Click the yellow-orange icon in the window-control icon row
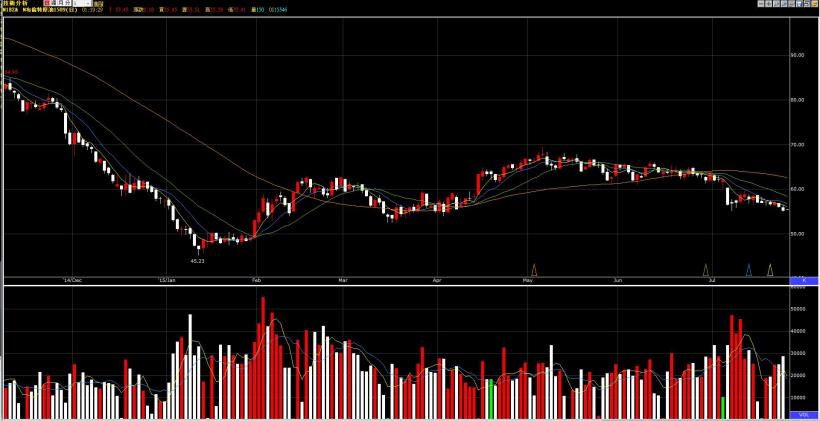 pos(815,4)
